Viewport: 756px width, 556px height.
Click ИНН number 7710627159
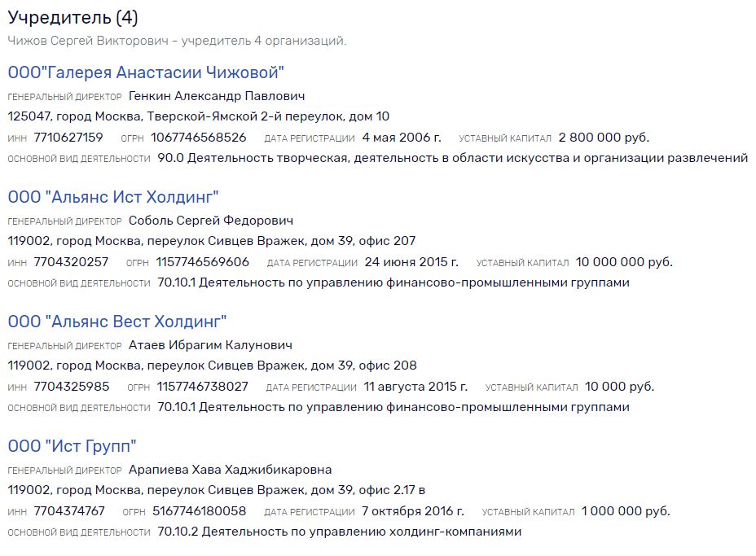pyautogui.click(x=68, y=138)
